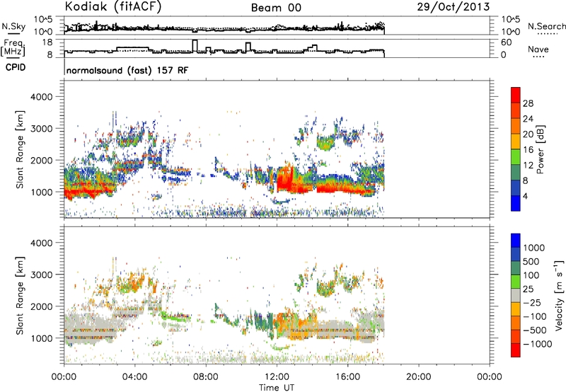Click the 'N.Search' legend label
The image size is (566, 392).
point(546,26)
